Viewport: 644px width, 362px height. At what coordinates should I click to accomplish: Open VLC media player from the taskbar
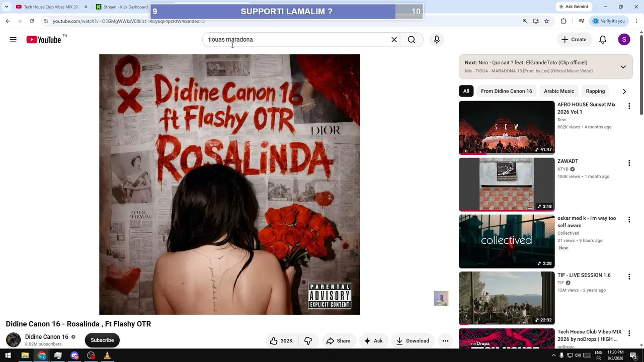coord(107,356)
